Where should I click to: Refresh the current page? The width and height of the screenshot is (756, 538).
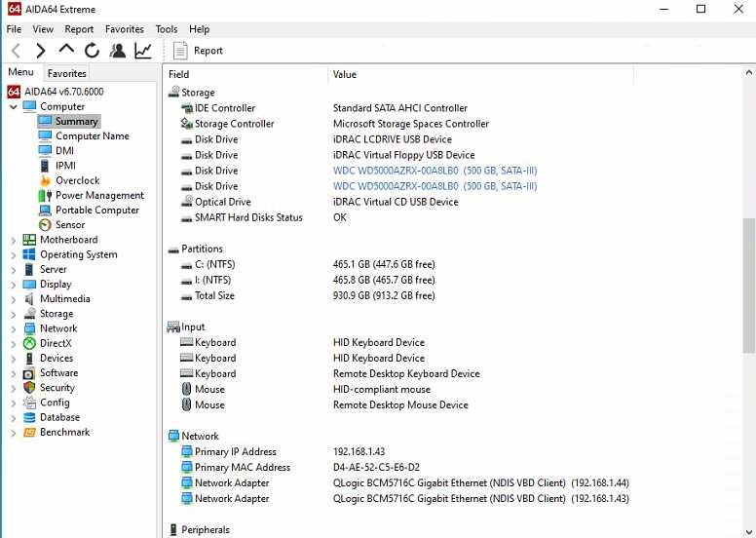tap(92, 50)
